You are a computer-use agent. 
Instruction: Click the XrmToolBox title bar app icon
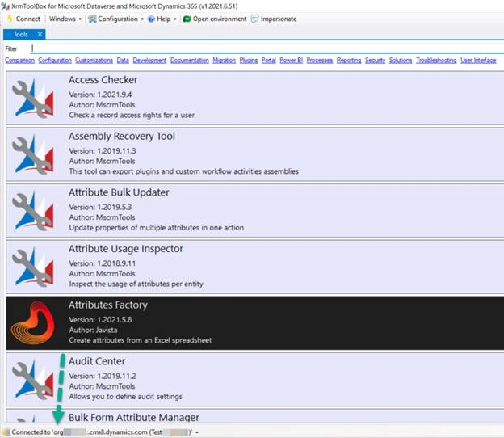[5, 6]
